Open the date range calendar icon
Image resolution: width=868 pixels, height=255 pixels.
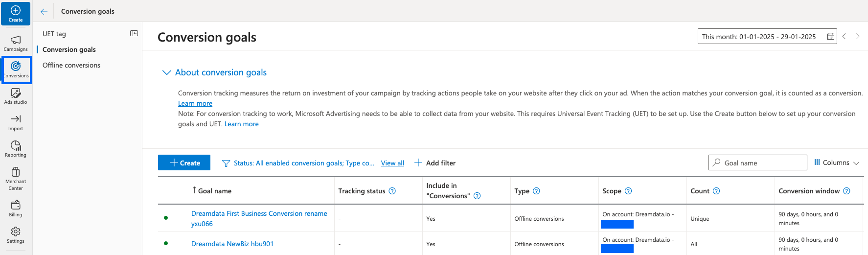[830, 37]
